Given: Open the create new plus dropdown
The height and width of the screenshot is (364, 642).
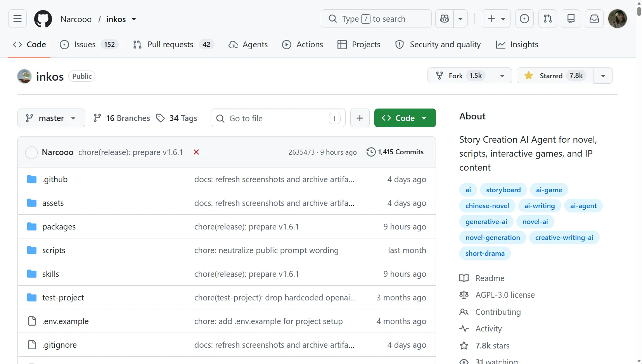Looking at the screenshot, I should [496, 19].
